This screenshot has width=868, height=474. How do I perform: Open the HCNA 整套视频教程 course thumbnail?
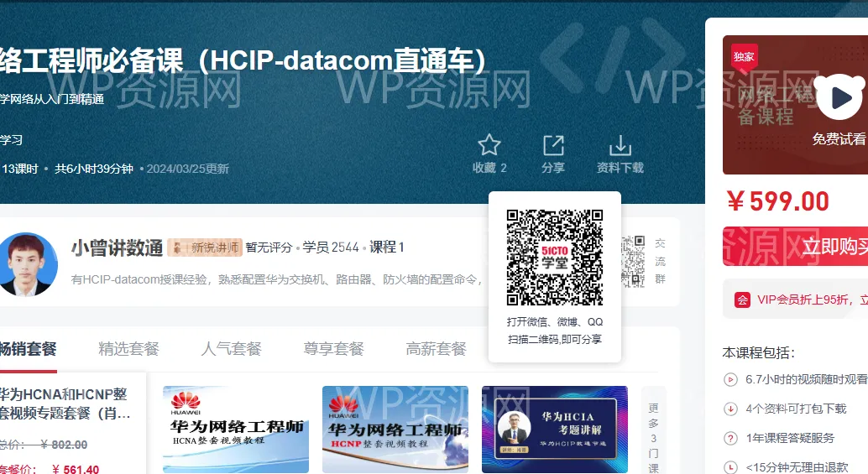point(236,430)
